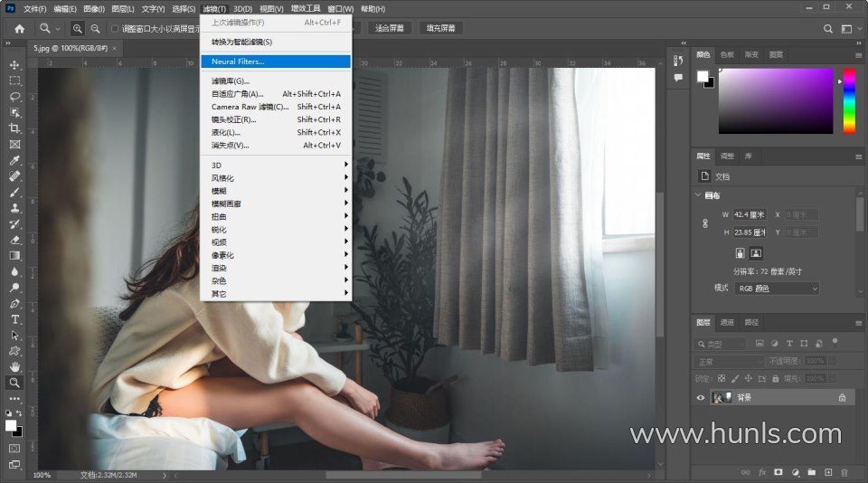Select the Clone Stamp tool

tap(15, 208)
